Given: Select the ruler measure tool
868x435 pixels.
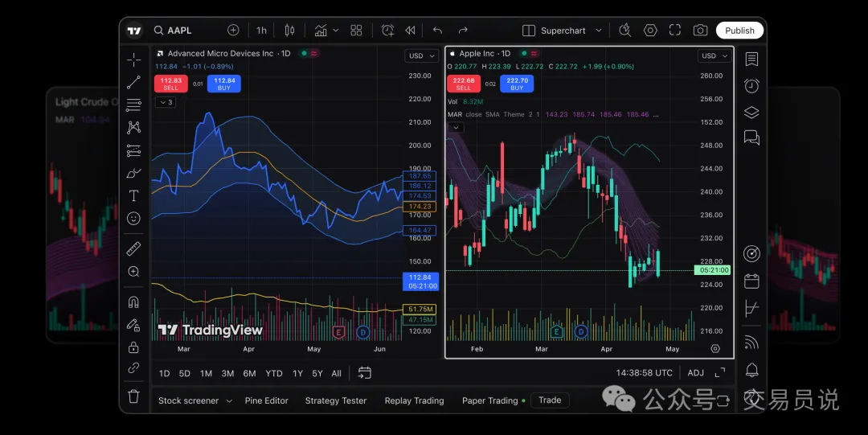Looking at the screenshot, I should [x=133, y=248].
